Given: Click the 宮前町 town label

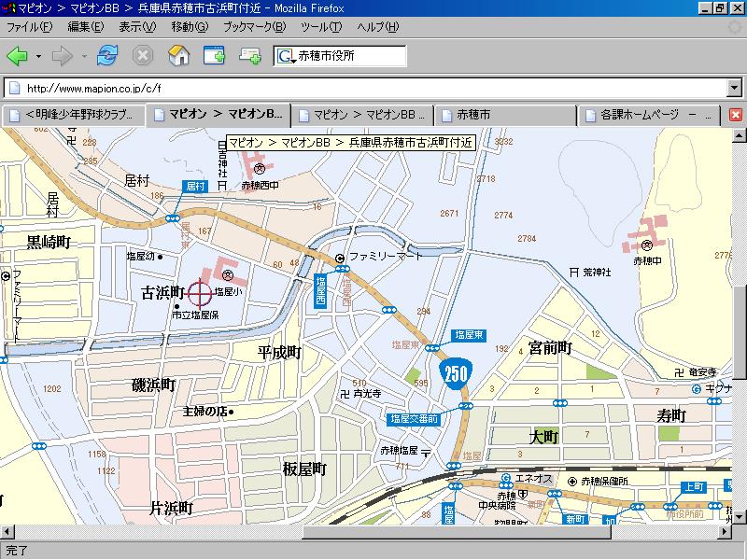Looking at the screenshot, I should pyautogui.click(x=550, y=348).
